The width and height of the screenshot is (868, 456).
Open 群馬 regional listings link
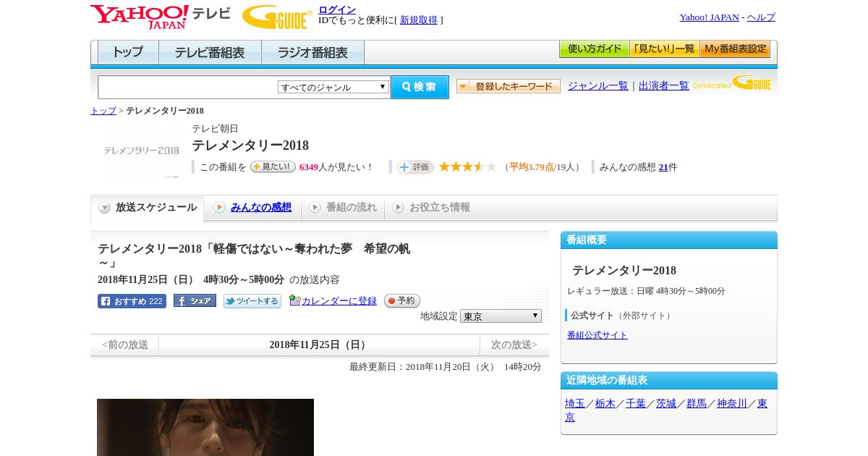click(x=697, y=404)
